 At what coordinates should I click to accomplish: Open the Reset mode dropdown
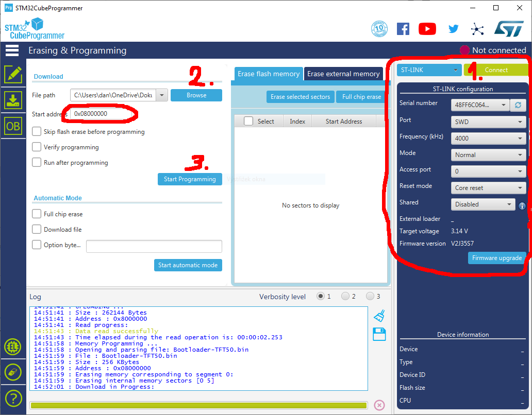[x=488, y=188]
